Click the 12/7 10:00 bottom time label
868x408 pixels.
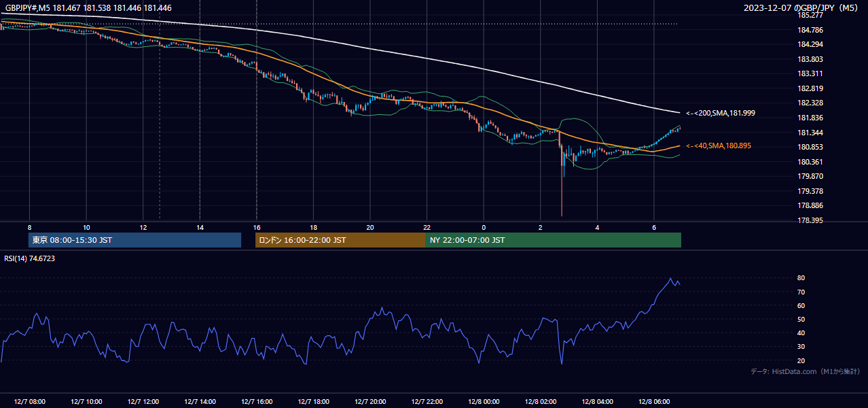click(86, 402)
